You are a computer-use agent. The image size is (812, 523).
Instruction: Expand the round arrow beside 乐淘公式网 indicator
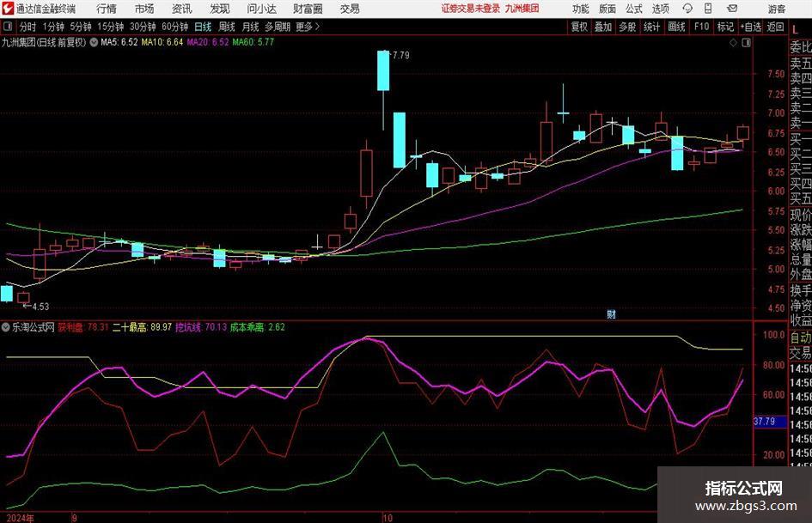(6, 327)
